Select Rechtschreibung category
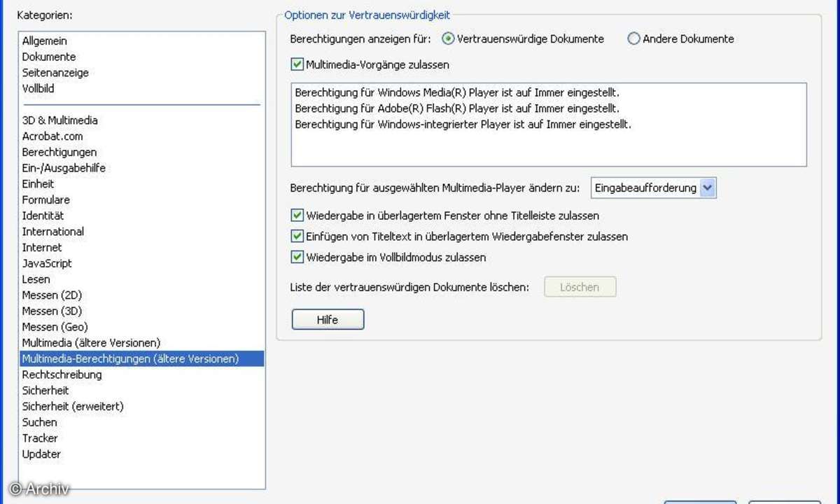The height and width of the screenshot is (504, 840). 62,374
